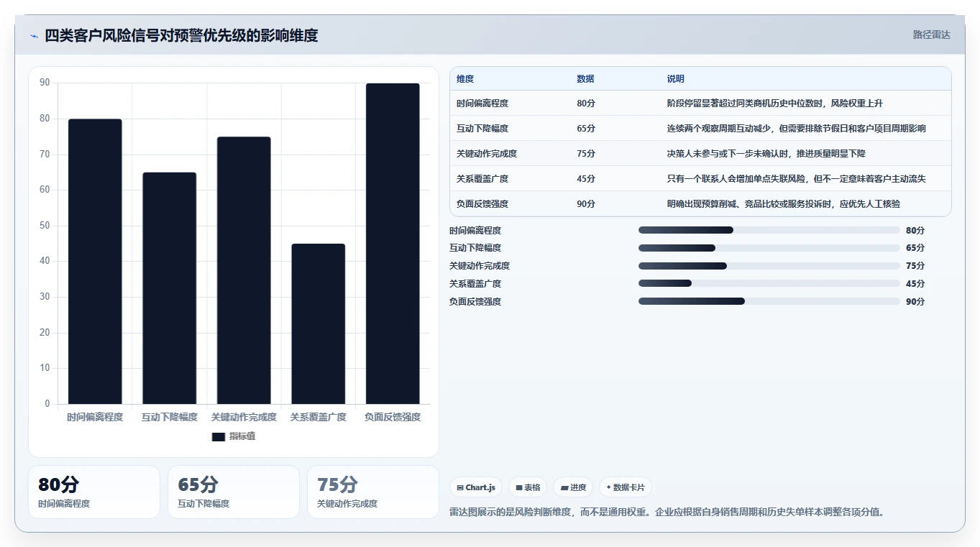Open the 80分 时间偏离程度 stat card

point(94,492)
